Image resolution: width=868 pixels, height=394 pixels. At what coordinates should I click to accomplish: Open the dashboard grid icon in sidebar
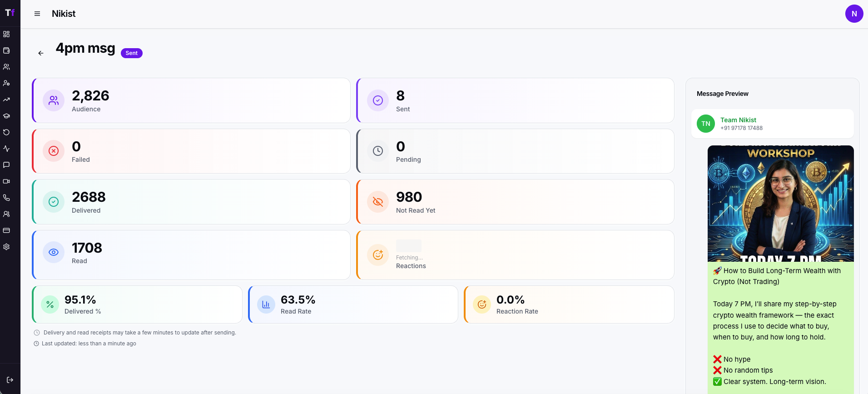[6, 34]
